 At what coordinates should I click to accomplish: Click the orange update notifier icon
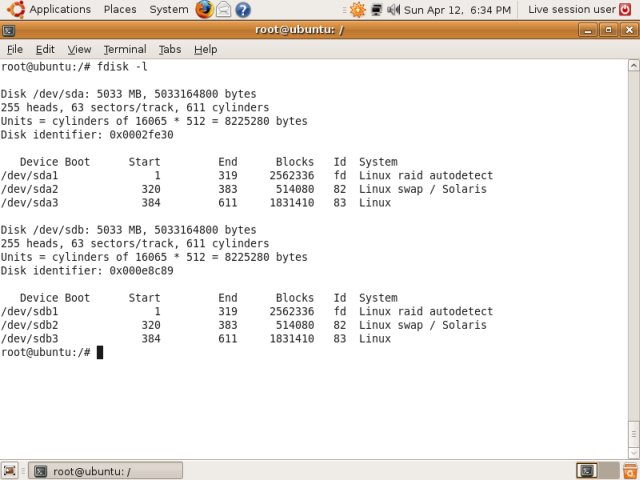(358, 9)
